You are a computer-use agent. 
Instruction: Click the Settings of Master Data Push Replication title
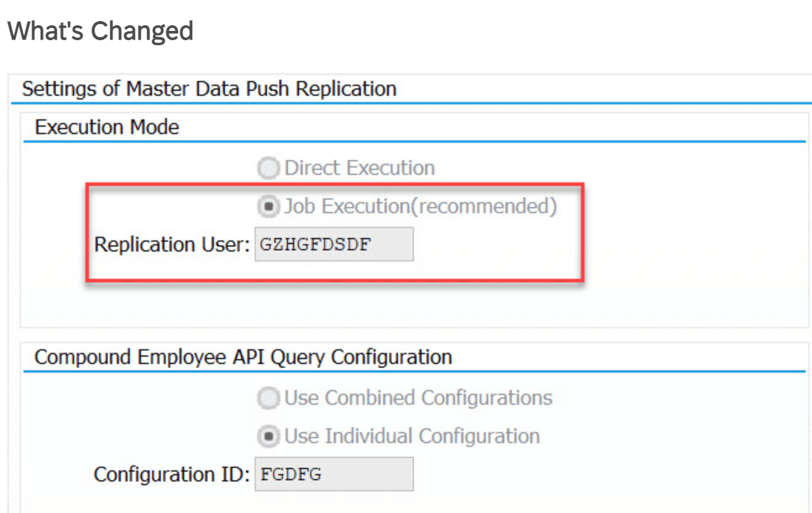click(209, 89)
